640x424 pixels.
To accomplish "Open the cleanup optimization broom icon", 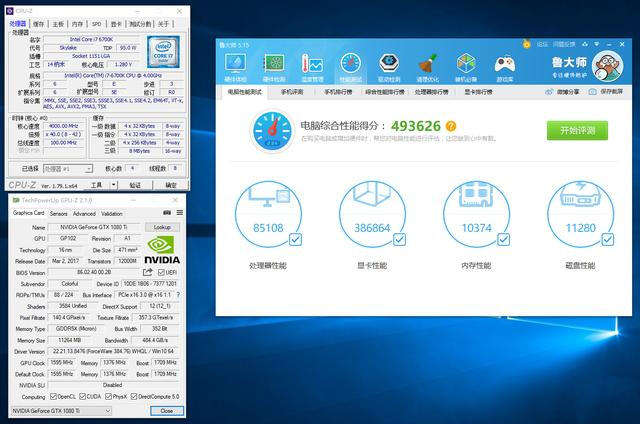I will 427,64.
